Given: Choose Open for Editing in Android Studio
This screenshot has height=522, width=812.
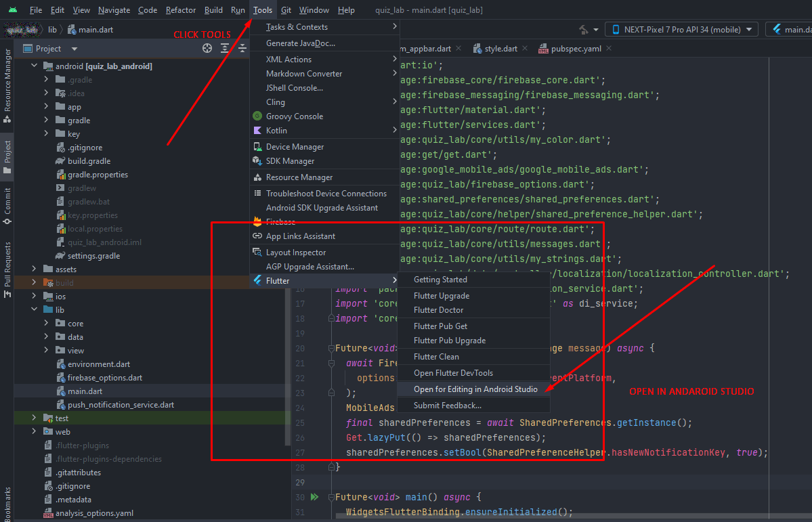Looking at the screenshot, I should pos(475,389).
